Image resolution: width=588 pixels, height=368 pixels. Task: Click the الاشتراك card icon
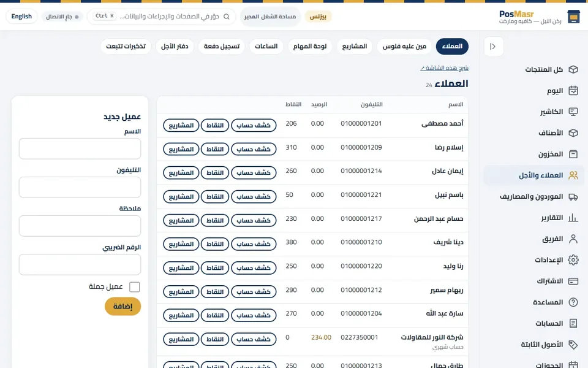coord(573,282)
